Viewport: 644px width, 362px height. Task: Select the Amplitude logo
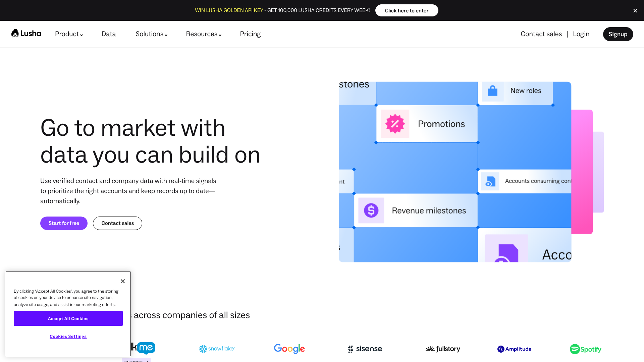point(514,349)
